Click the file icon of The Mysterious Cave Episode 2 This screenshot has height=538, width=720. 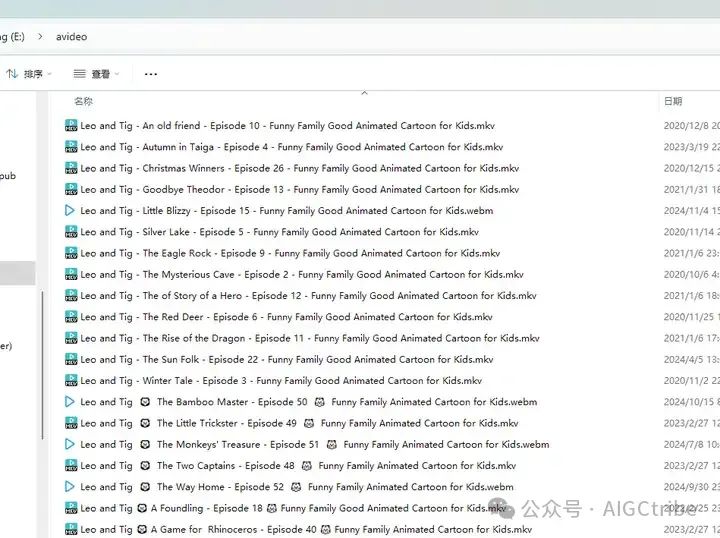tap(71, 274)
